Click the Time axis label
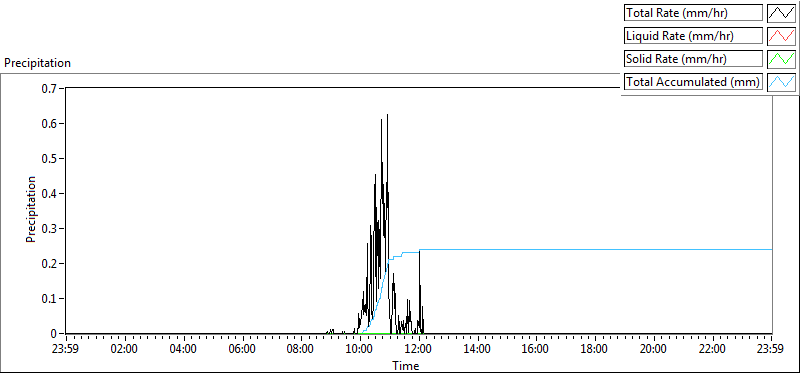800x373 pixels. pyautogui.click(x=406, y=365)
